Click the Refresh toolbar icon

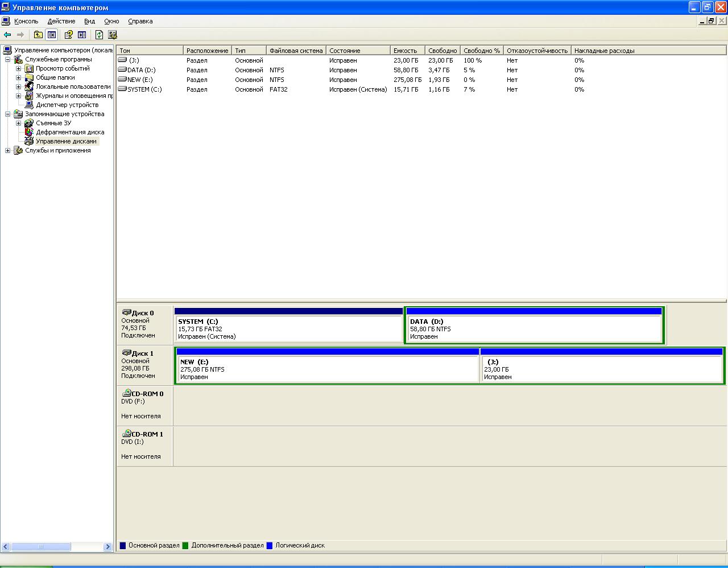[99, 35]
